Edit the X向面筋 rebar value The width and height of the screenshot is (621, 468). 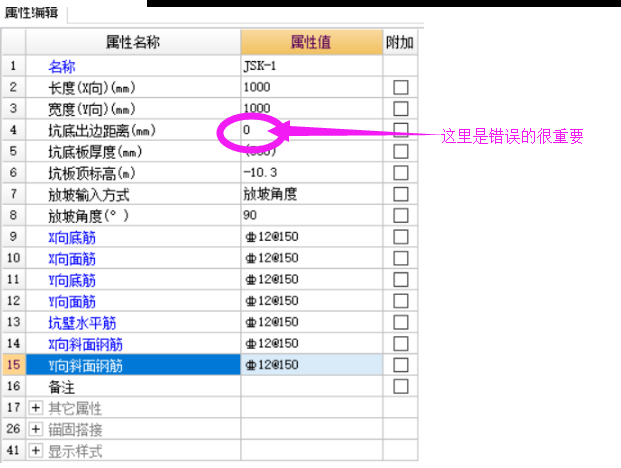(311, 258)
